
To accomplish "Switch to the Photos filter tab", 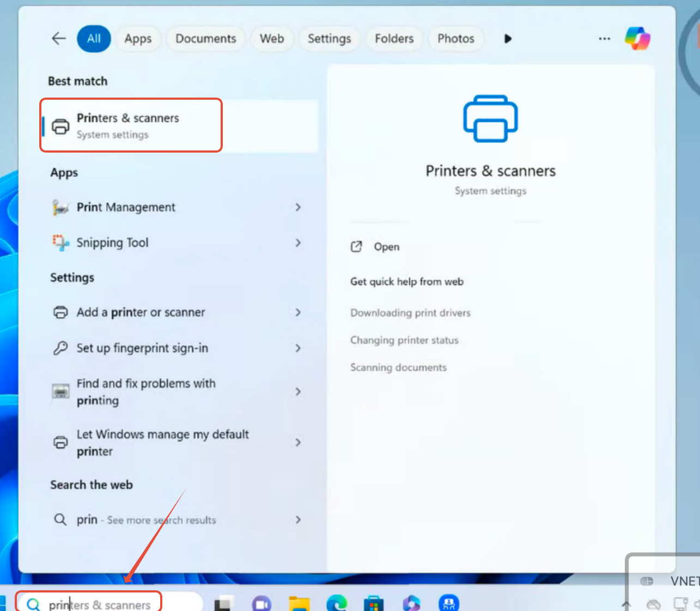I will (456, 39).
